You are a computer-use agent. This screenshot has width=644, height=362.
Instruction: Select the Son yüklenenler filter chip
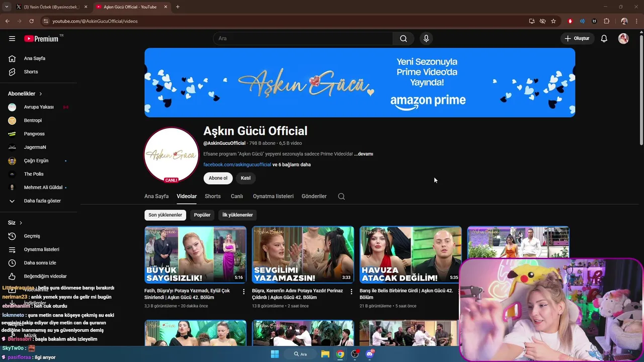[x=165, y=215]
